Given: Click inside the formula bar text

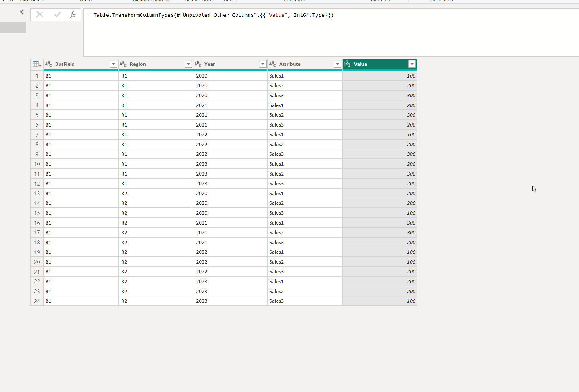Looking at the screenshot, I should pos(210,15).
